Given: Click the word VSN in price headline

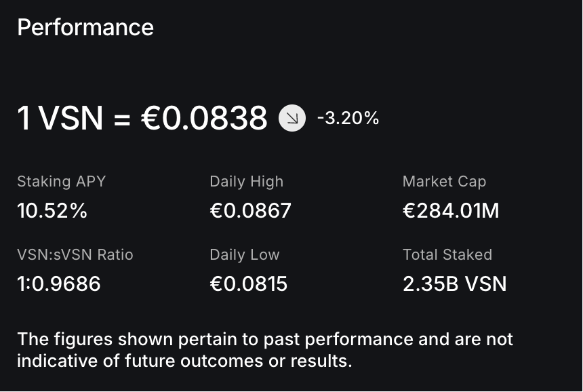Looking at the screenshot, I should [71, 119].
